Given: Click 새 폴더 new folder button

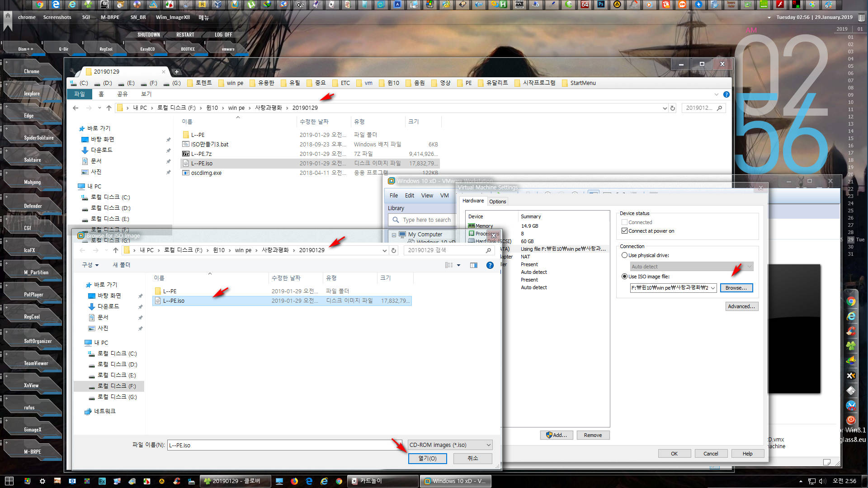Looking at the screenshot, I should click(x=121, y=265).
